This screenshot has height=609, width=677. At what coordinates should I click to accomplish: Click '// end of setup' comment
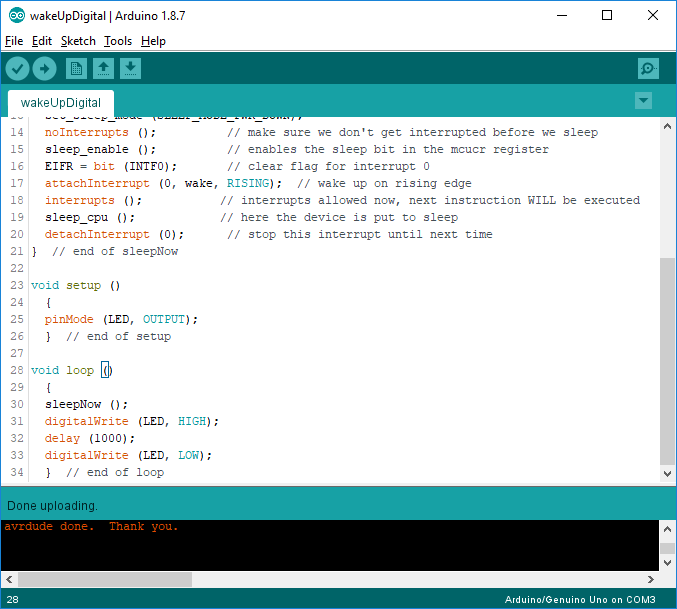(118, 336)
